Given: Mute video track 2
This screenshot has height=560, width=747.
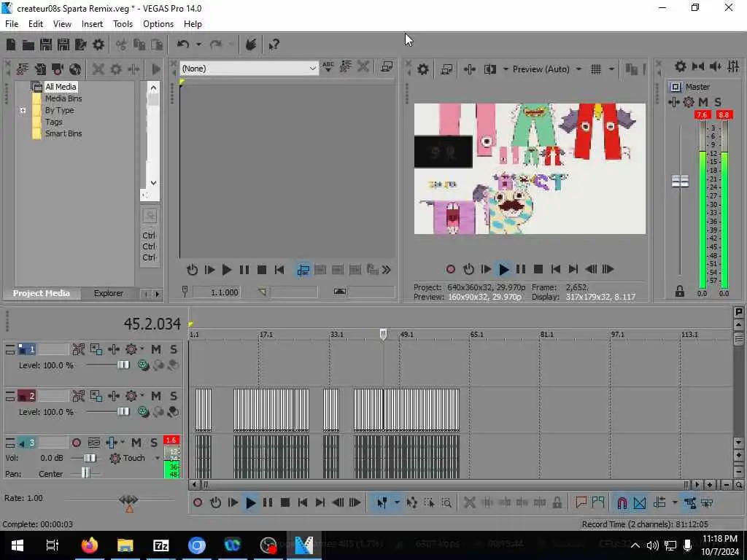Looking at the screenshot, I should click(x=156, y=396).
